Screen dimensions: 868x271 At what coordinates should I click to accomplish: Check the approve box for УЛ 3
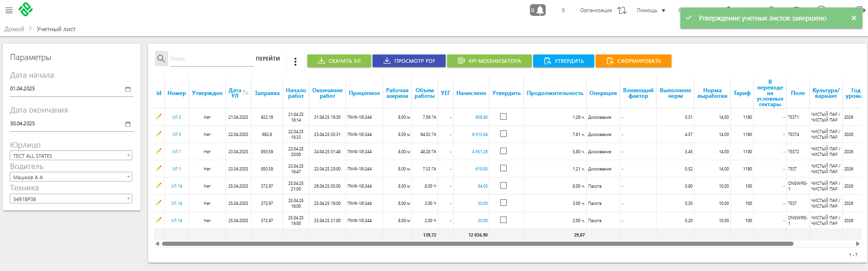(503, 117)
